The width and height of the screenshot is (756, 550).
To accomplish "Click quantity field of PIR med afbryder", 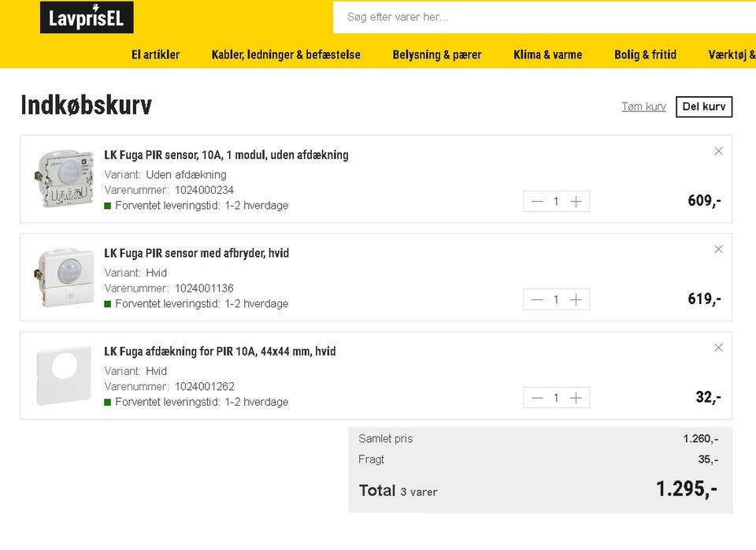I will pos(556,299).
